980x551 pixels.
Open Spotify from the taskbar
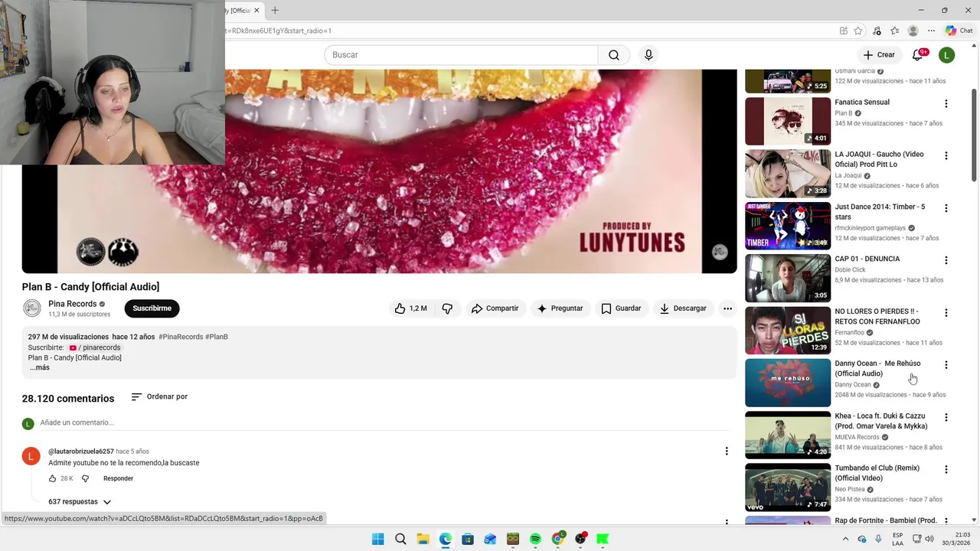pyautogui.click(x=535, y=539)
